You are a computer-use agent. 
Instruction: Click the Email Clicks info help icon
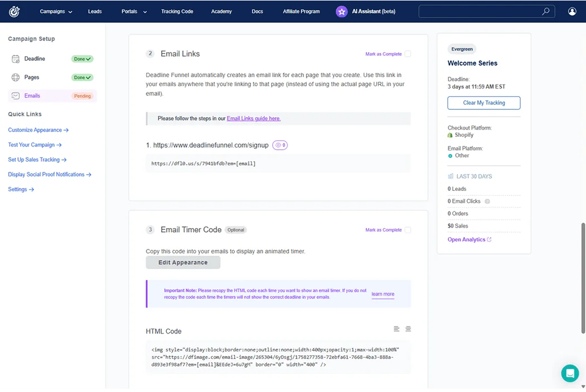[x=487, y=202]
